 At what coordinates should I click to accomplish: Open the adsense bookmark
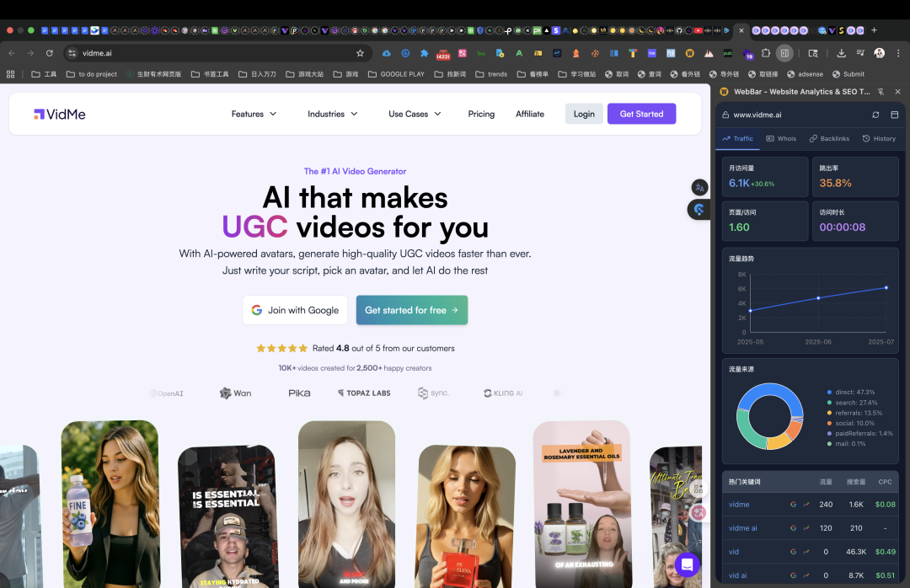click(x=805, y=74)
